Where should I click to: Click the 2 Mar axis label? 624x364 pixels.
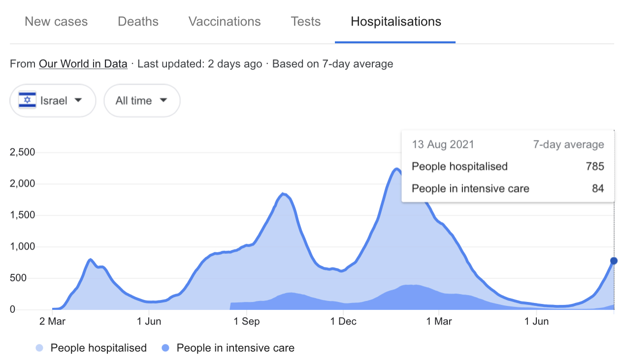[x=52, y=322]
